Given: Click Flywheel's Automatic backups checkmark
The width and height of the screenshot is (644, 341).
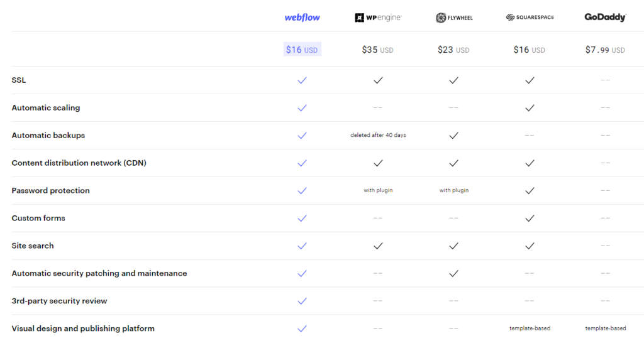Looking at the screenshot, I should 453,136.
